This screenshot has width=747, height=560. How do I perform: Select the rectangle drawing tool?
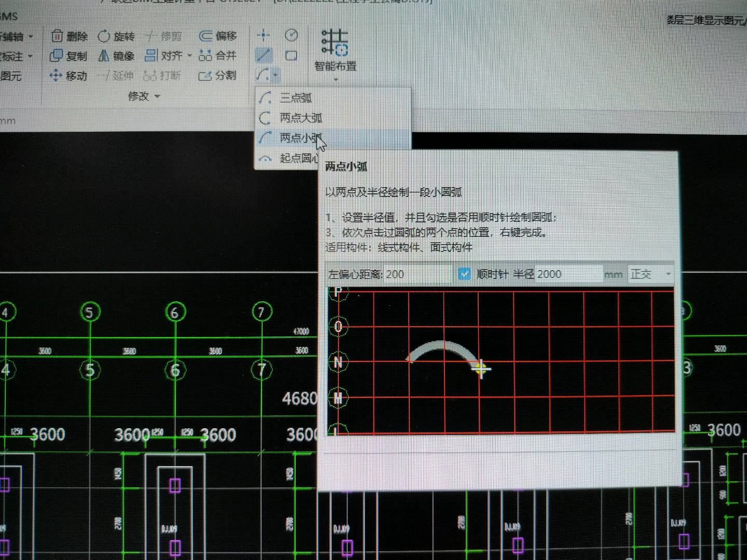(292, 54)
